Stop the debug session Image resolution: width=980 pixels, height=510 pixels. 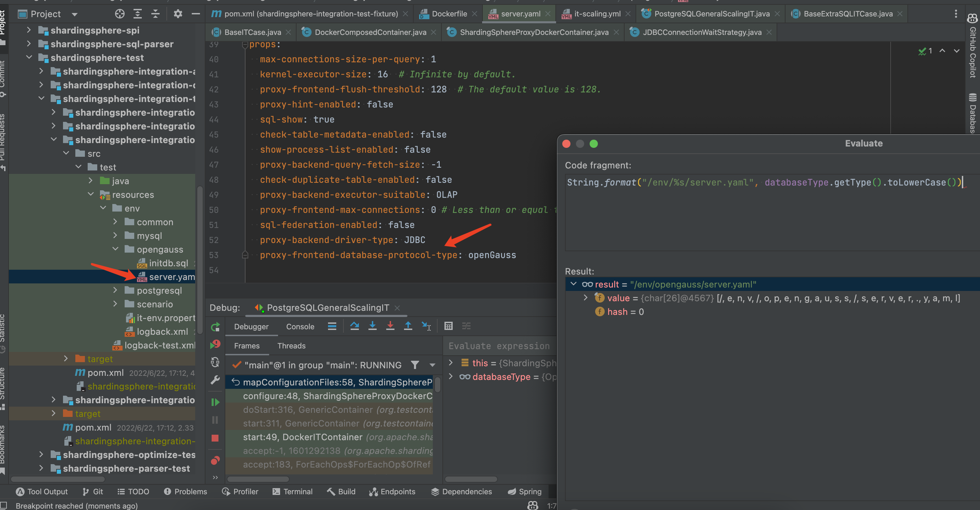click(215, 437)
